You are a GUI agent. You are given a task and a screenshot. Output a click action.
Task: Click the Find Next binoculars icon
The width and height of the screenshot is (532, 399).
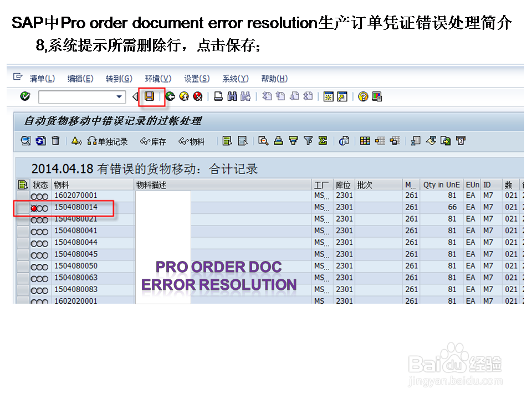point(245,96)
